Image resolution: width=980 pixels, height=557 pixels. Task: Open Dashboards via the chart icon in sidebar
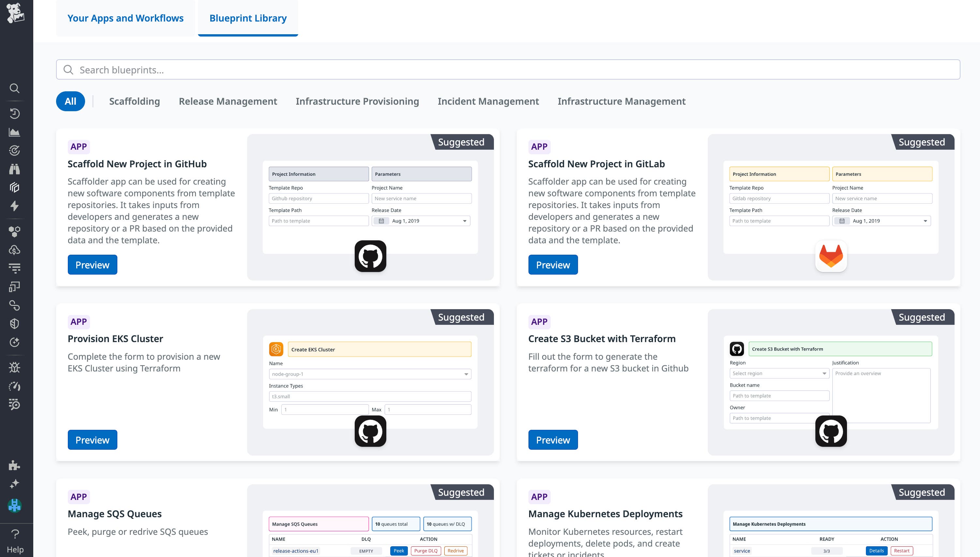pyautogui.click(x=15, y=132)
